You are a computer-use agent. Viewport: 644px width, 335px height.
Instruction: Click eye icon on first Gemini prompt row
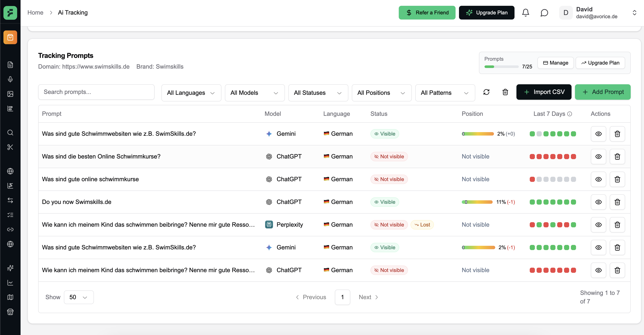point(598,134)
